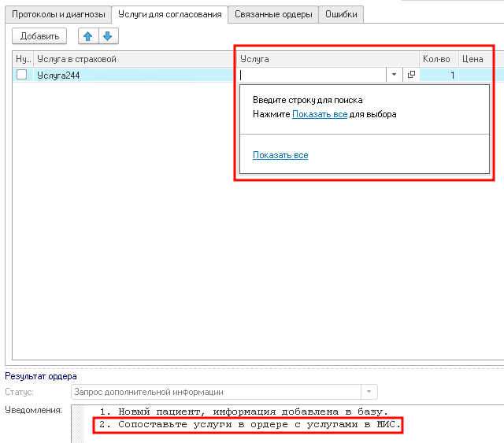Go to the Ошибки tab
Screen dimensions: 504x443
tap(343, 14)
